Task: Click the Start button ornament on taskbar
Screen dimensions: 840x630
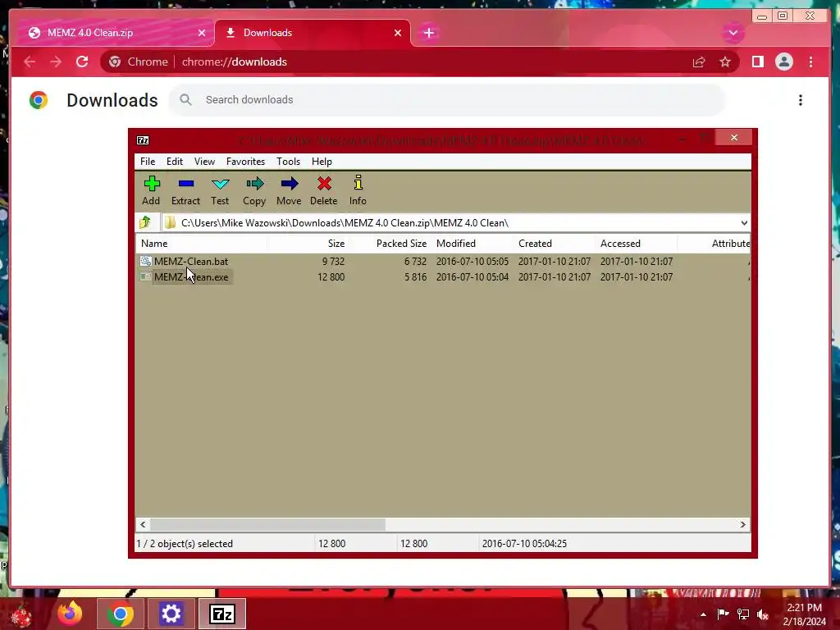Action: 21,614
